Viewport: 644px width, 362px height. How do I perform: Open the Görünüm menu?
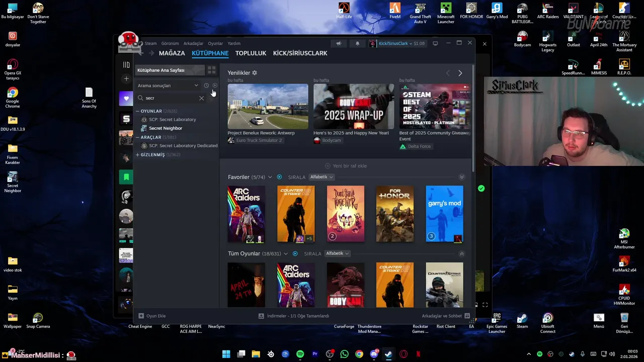pyautogui.click(x=170, y=44)
